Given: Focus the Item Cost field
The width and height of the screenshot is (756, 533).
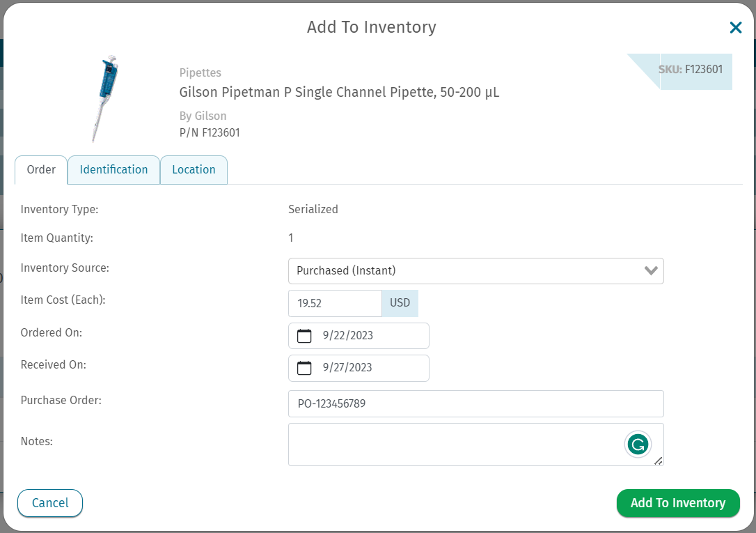Looking at the screenshot, I should (x=335, y=303).
